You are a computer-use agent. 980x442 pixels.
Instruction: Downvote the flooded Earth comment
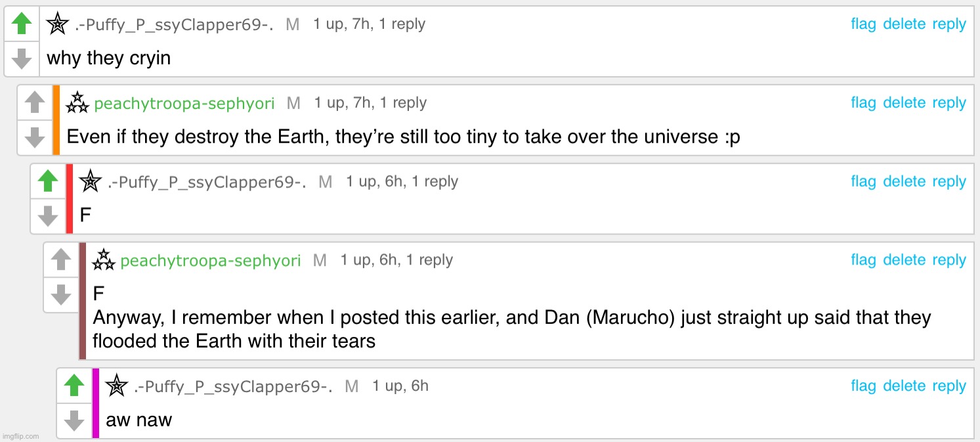[61, 295]
